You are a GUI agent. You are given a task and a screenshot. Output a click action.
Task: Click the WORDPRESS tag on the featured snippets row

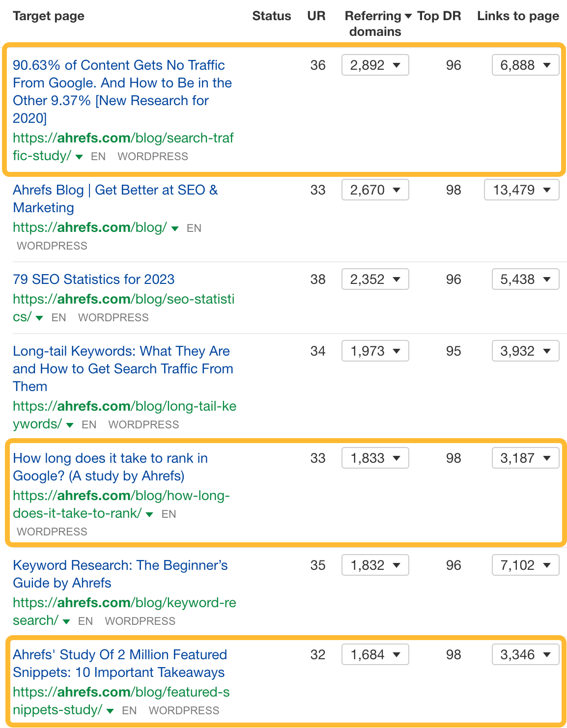tap(184, 710)
